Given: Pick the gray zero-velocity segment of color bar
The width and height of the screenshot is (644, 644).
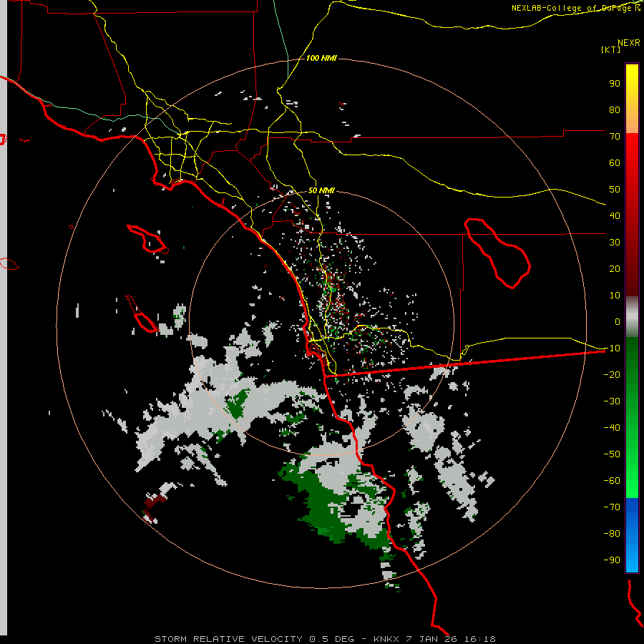Looking at the screenshot, I should pyautogui.click(x=632, y=317).
